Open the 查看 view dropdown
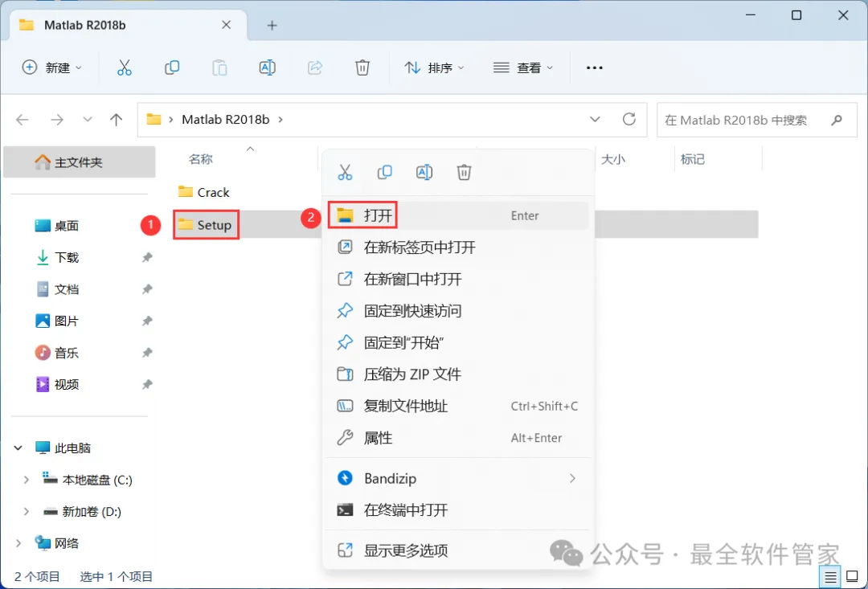The height and width of the screenshot is (589, 868). 523,67
